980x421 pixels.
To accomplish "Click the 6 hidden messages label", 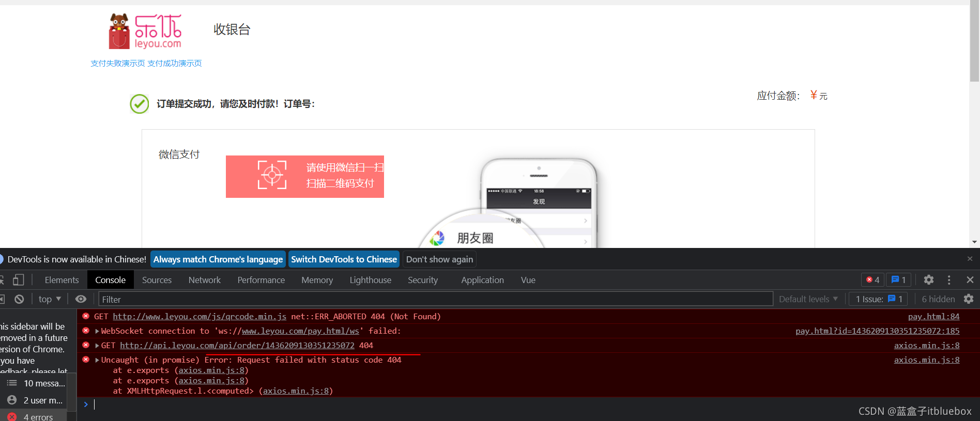I will pyautogui.click(x=938, y=299).
